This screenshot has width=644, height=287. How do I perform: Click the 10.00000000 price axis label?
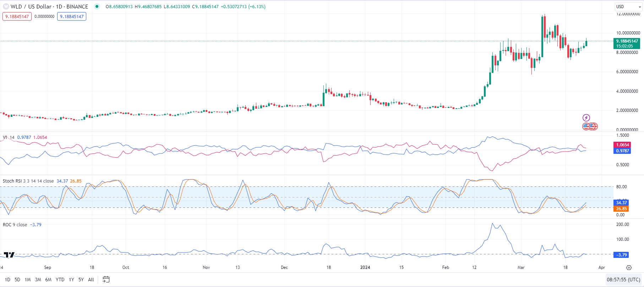click(628, 33)
